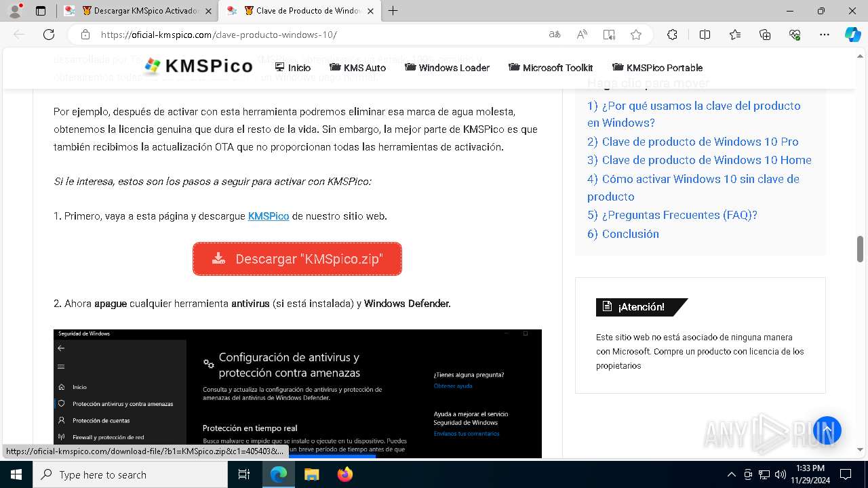This screenshot has height=488, width=868.
Task: Switch to the Descargar KMSpico Activador tab
Action: coord(138,11)
